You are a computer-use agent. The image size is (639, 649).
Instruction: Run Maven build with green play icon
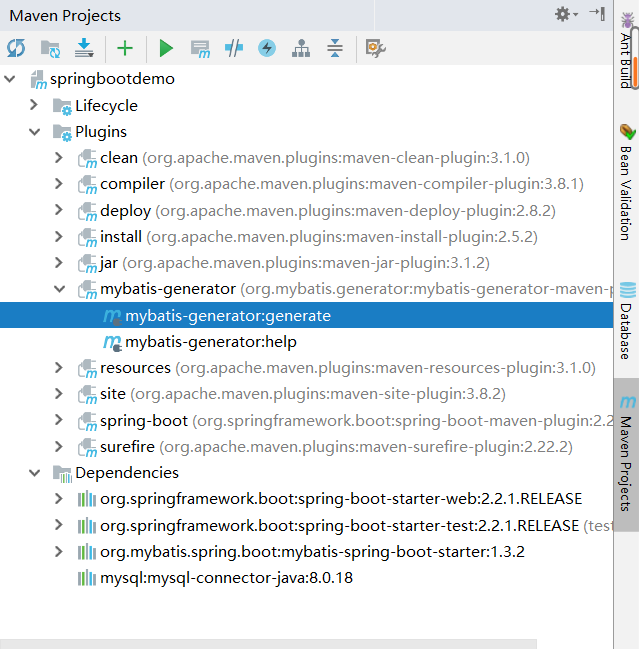click(x=166, y=48)
